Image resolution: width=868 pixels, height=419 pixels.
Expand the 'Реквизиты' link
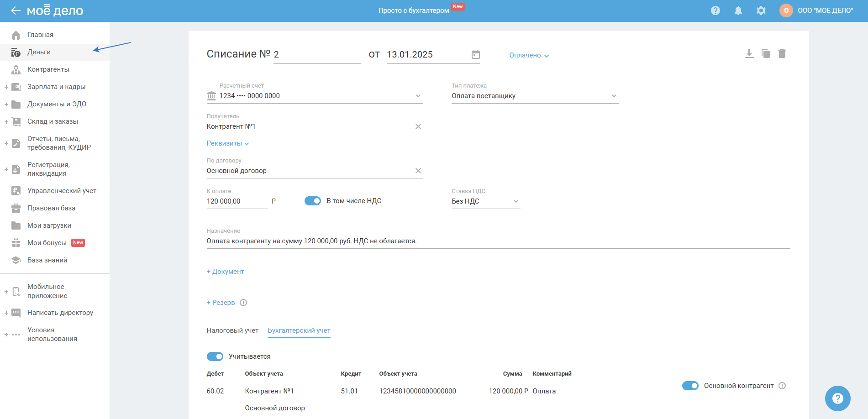(227, 143)
